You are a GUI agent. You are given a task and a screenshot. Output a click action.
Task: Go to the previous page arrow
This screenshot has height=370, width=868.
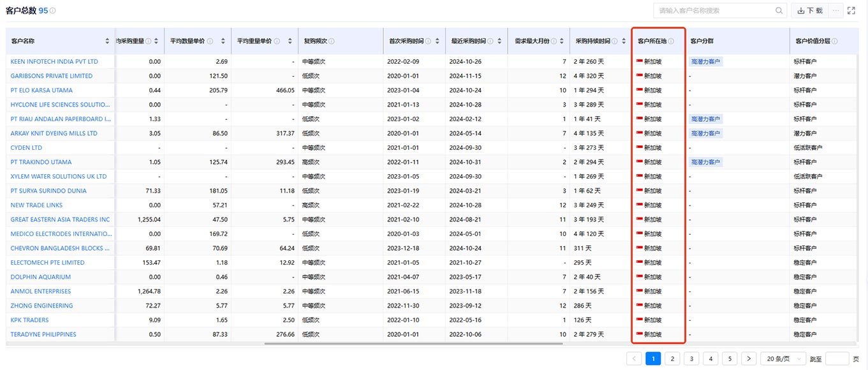click(634, 359)
